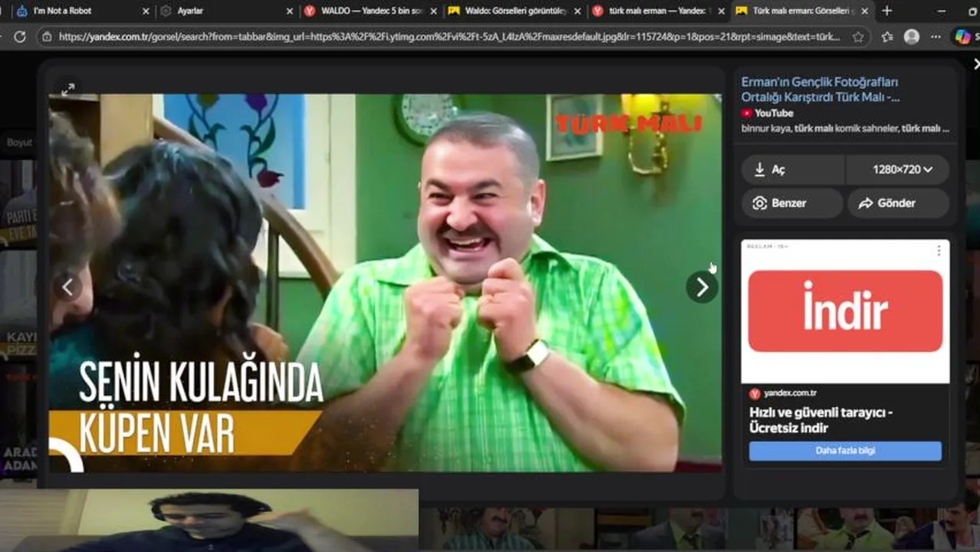Open browser settings and more menu

pyautogui.click(x=936, y=37)
